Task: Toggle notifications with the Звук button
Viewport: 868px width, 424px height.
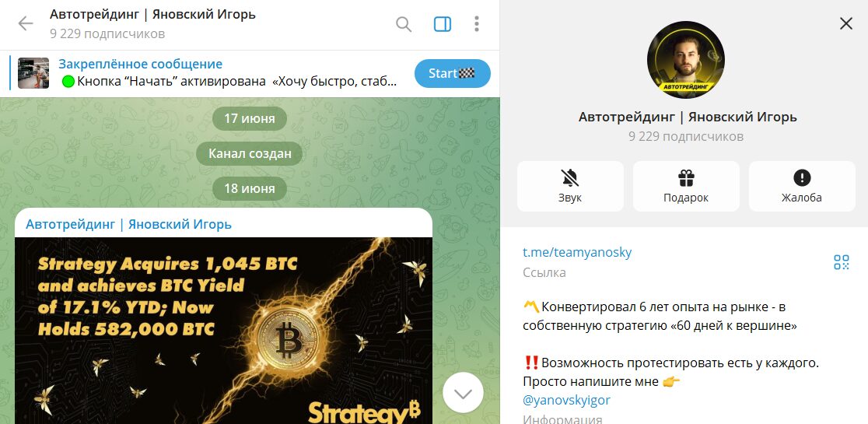Action: click(x=570, y=186)
